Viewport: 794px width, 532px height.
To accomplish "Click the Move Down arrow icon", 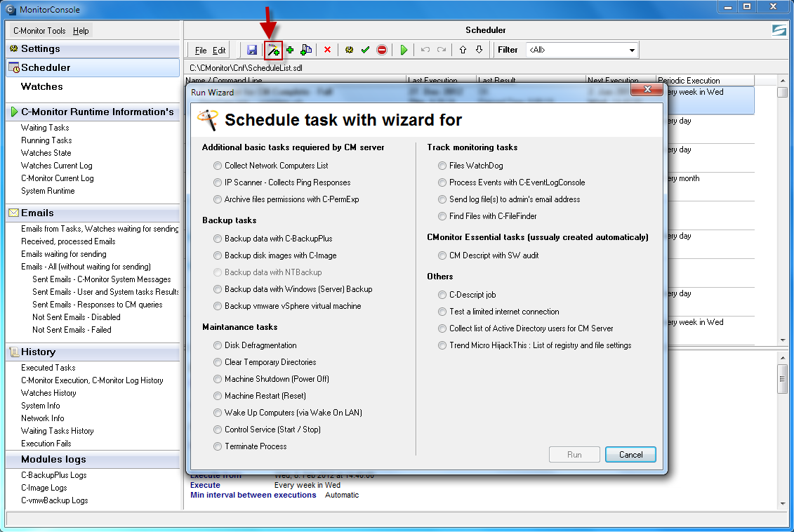I will [479, 50].
